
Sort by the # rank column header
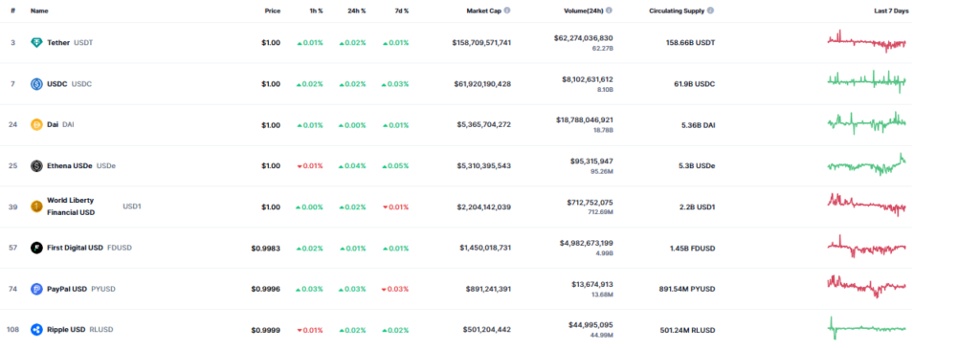[x=12, y=11]
